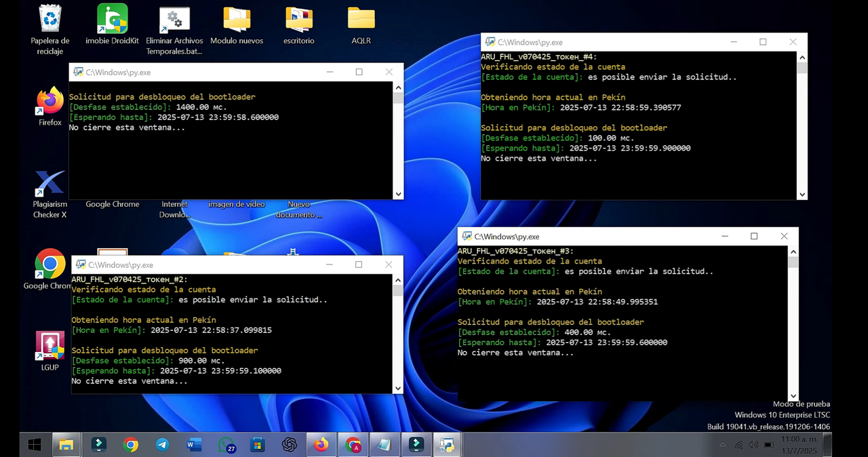Image resolution: width=868 pixels, height=457 pixels.
Task: Select the AQLR desktop folder
Action: click(361, 25)
